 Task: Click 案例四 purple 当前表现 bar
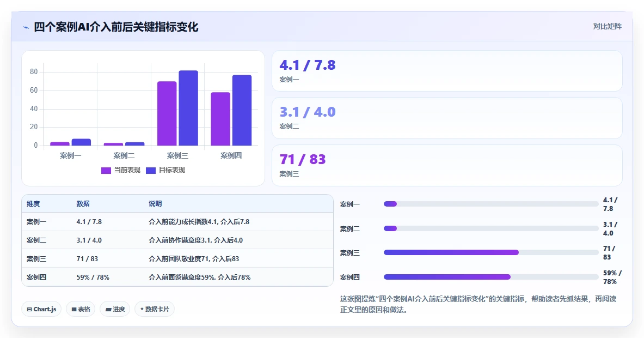click(x=220, y=119)
